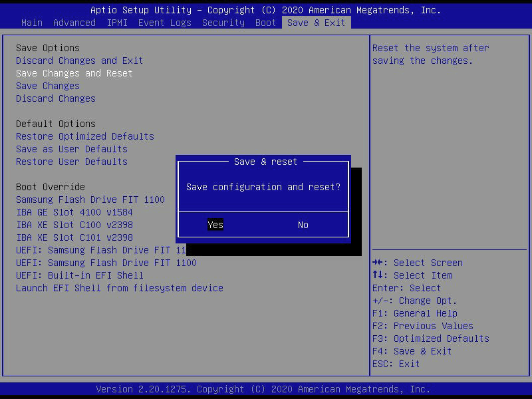The width and height of the screenshot is (532, 399).
Task: Select Discard Changes and Exit
Action: click(79, 61)
